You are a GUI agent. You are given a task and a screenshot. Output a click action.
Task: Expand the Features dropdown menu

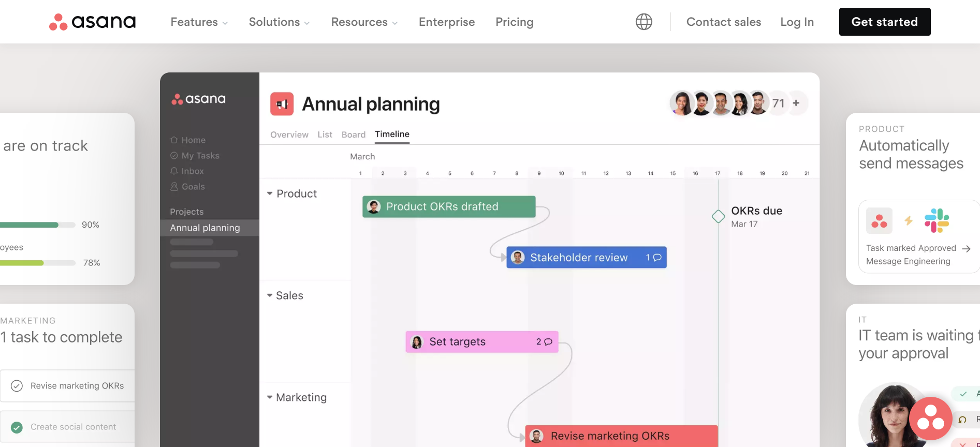tap(199, 22)
